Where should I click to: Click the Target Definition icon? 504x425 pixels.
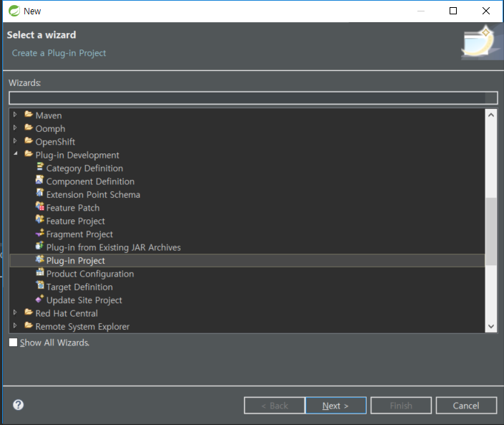40,285
